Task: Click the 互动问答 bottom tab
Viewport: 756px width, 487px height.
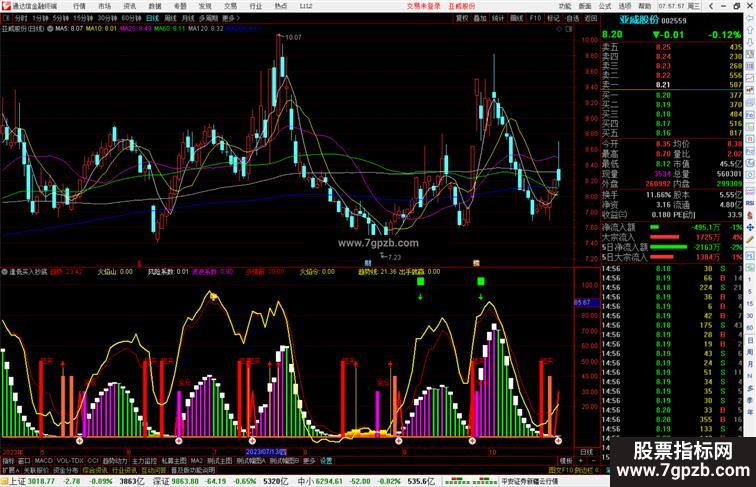Action: (154, 470)
